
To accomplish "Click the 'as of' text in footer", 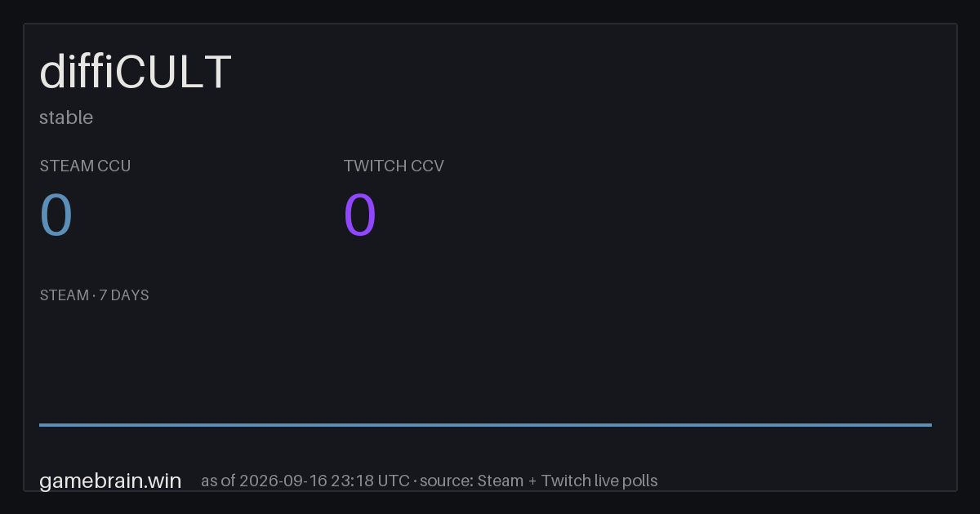I will point(218,481).
